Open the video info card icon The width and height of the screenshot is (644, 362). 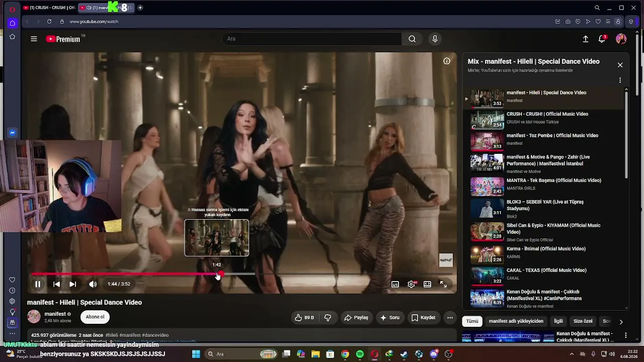pos(446,61)
